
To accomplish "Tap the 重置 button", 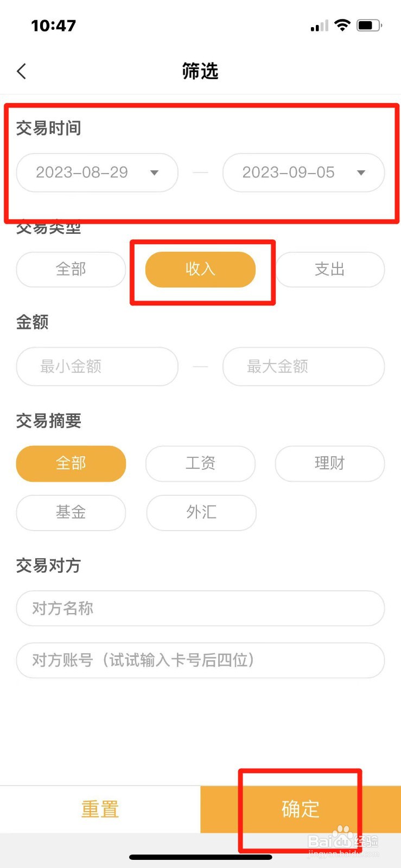I will click(x=100, y=809).
